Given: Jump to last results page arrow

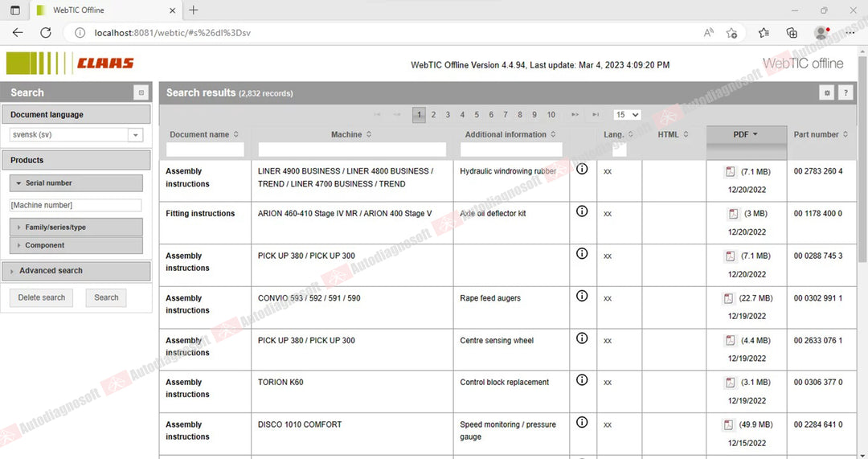Looking at the screenshot, I should coord(596,115).
